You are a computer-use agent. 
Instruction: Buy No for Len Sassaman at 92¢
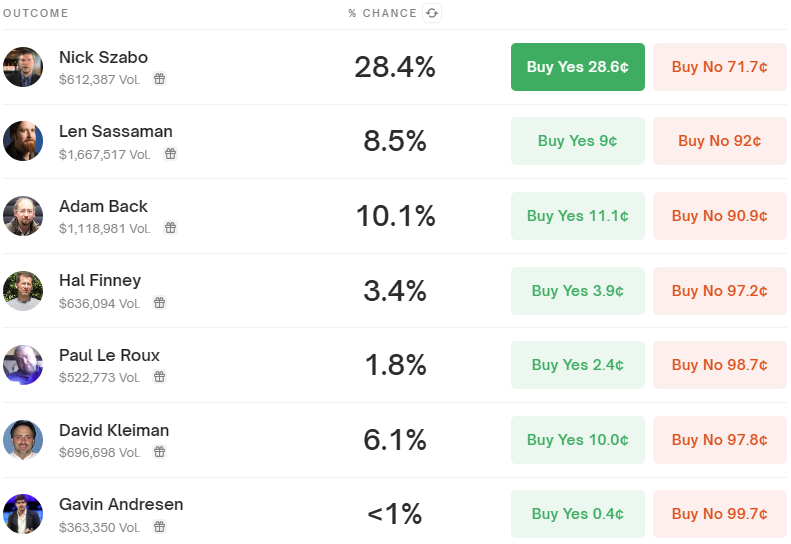(x=719, y=141)
